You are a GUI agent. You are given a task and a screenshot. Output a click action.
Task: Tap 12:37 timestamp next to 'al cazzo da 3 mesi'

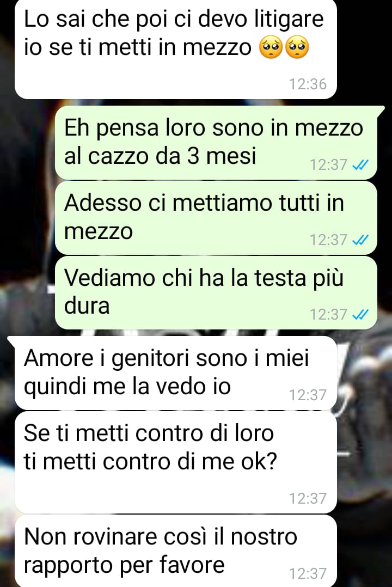click(x=328, y=164)
